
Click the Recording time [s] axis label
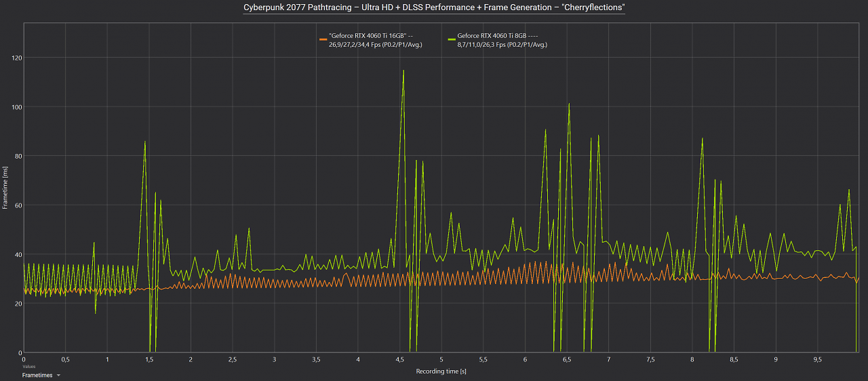pyautogui.click(x=441, y=371)
